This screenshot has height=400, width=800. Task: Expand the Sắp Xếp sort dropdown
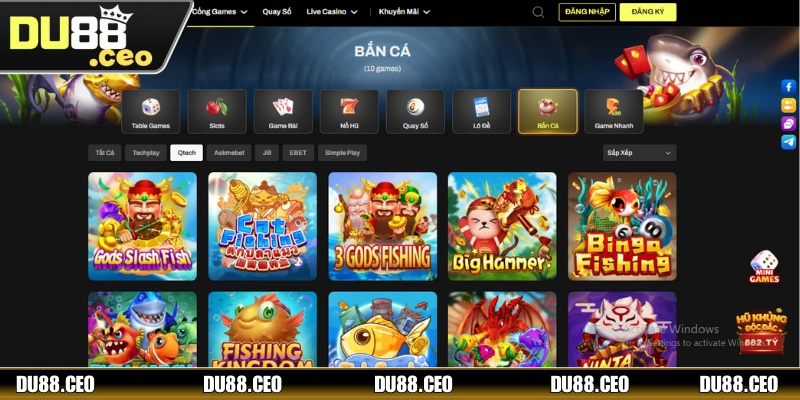[x=640, y=153]
